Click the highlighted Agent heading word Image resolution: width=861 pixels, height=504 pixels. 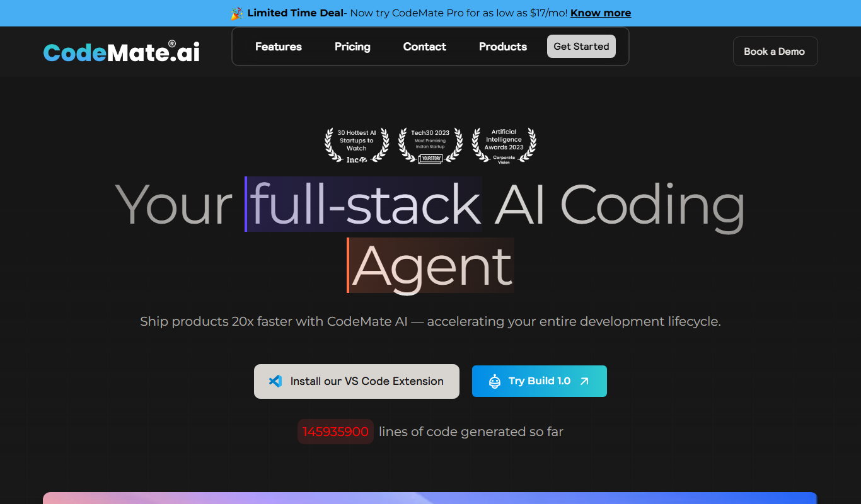tap(430, 265)
